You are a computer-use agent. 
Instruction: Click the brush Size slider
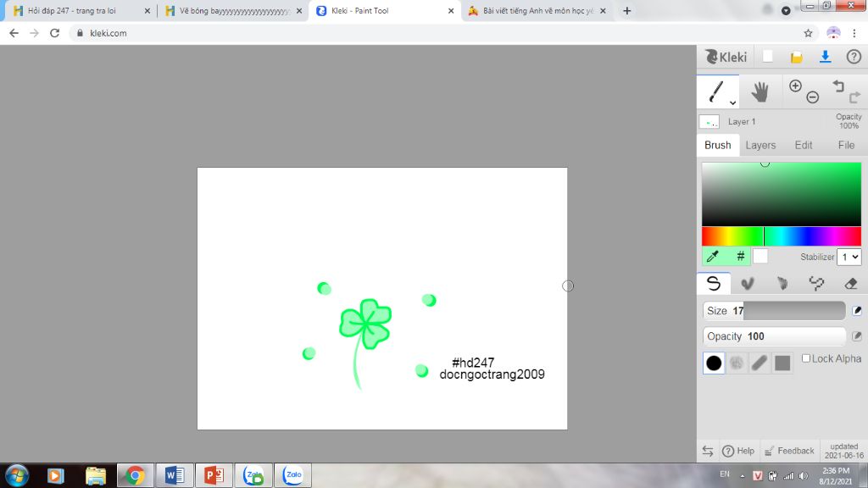pyautogui.click(x=774, y=311)
